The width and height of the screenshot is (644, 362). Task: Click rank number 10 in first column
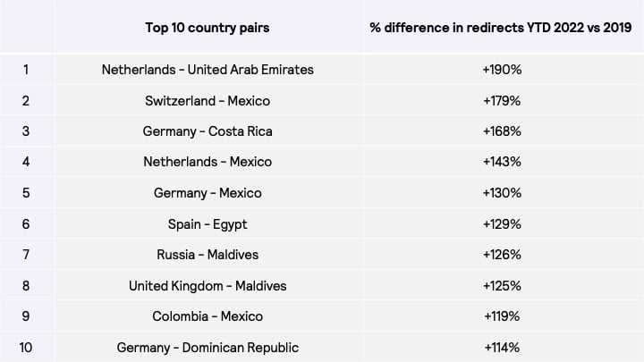tap(26, 348)
